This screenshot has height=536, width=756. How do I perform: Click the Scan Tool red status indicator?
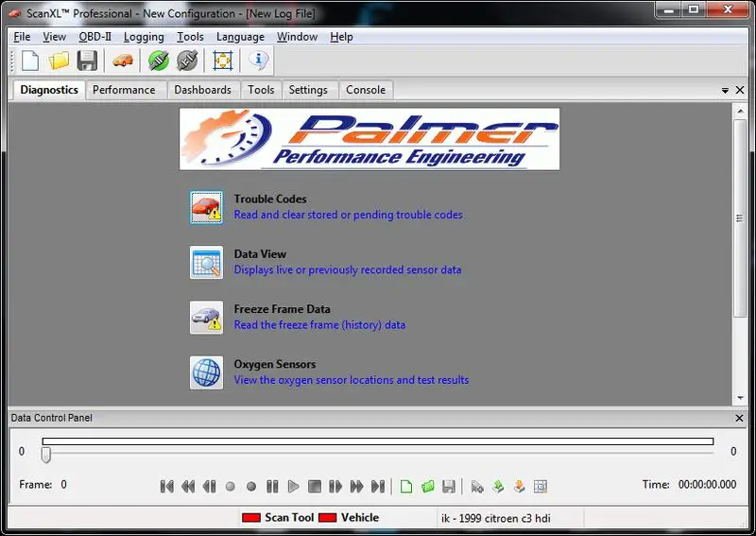(251, 518)
